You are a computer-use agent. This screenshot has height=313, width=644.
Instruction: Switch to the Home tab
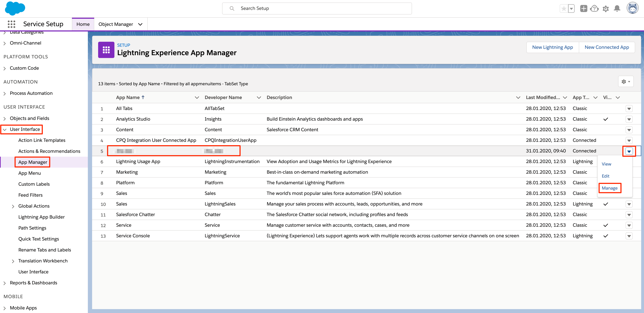(83, 24)
